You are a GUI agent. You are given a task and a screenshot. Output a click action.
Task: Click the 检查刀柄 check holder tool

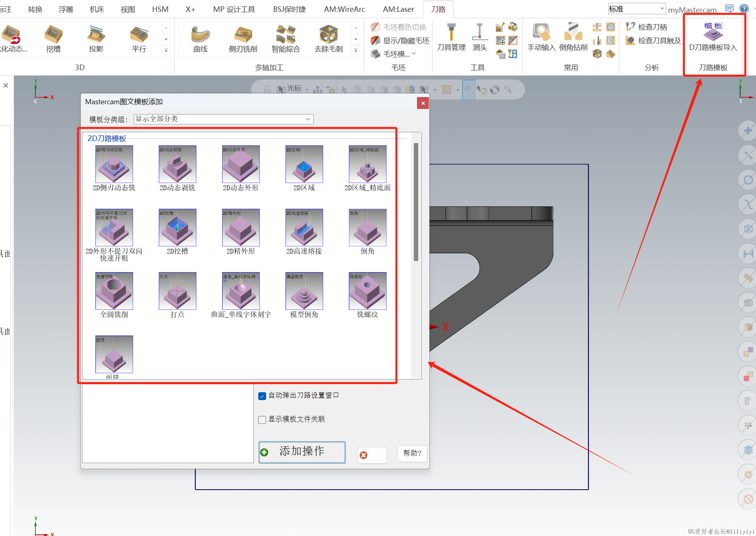click(x=647, y=27)
